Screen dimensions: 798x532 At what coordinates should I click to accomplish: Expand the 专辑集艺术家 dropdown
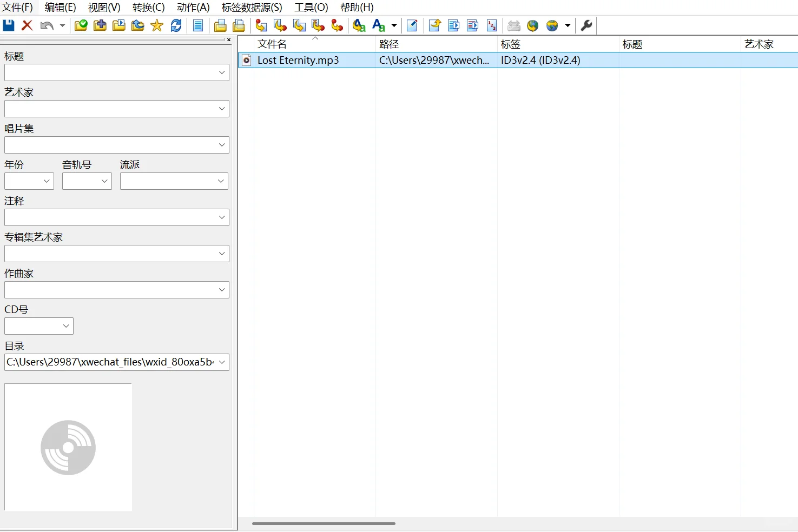click(222, 254)
